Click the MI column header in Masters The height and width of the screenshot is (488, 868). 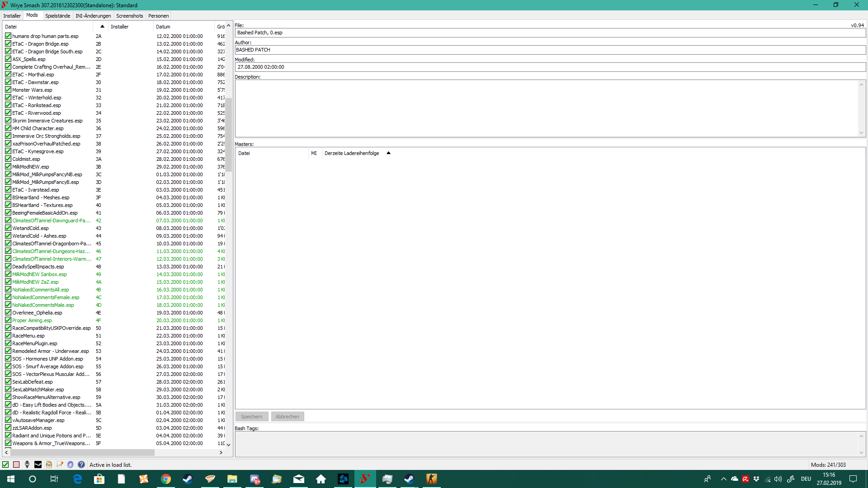coord(314,153)
